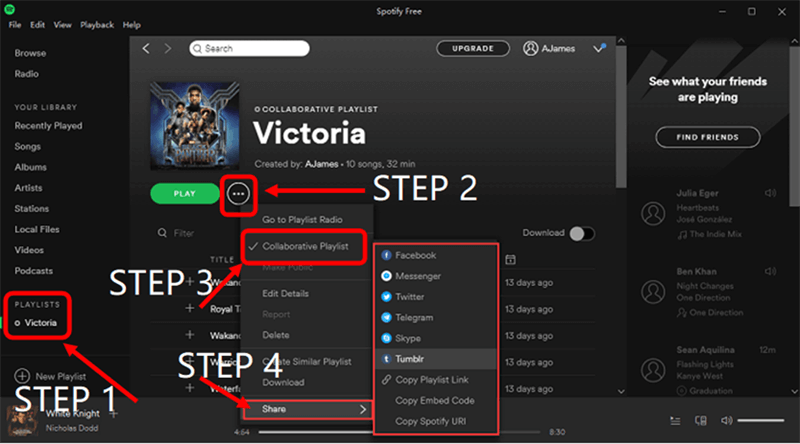Open the AJames account dropdown arrow

point(599,48)
